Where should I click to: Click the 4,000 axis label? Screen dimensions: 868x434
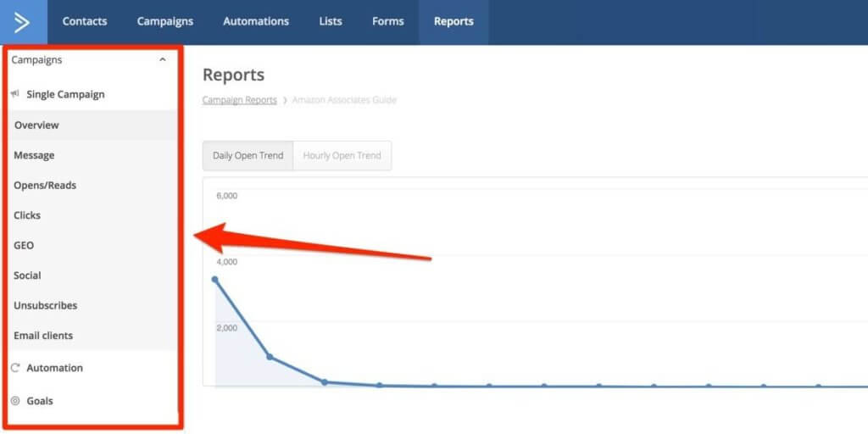pos(227,261)
